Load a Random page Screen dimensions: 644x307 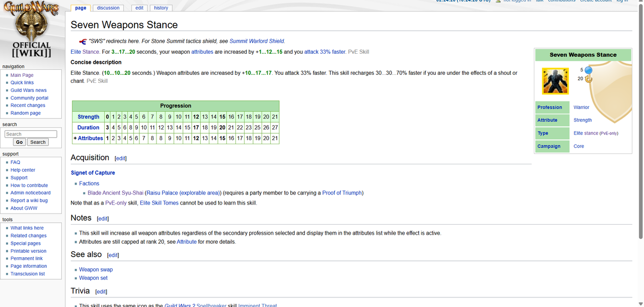[26, 113]
